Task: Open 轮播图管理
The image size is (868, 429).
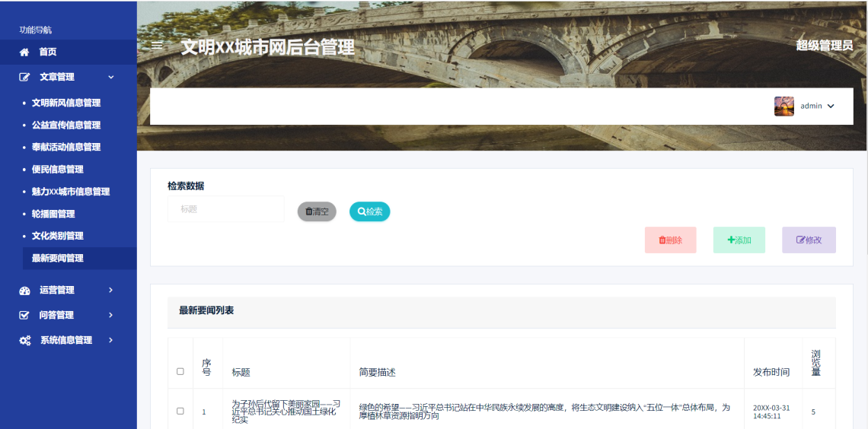Action: tap(53, 214)
